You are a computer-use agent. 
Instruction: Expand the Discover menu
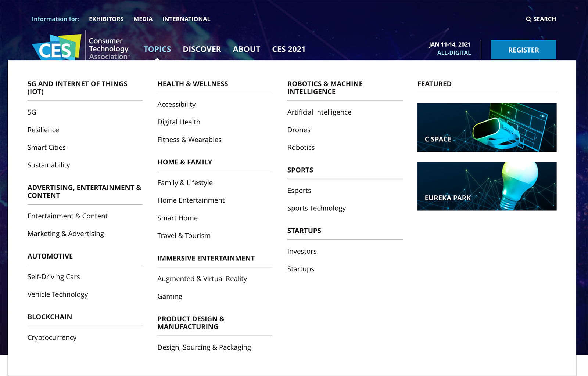202,49
